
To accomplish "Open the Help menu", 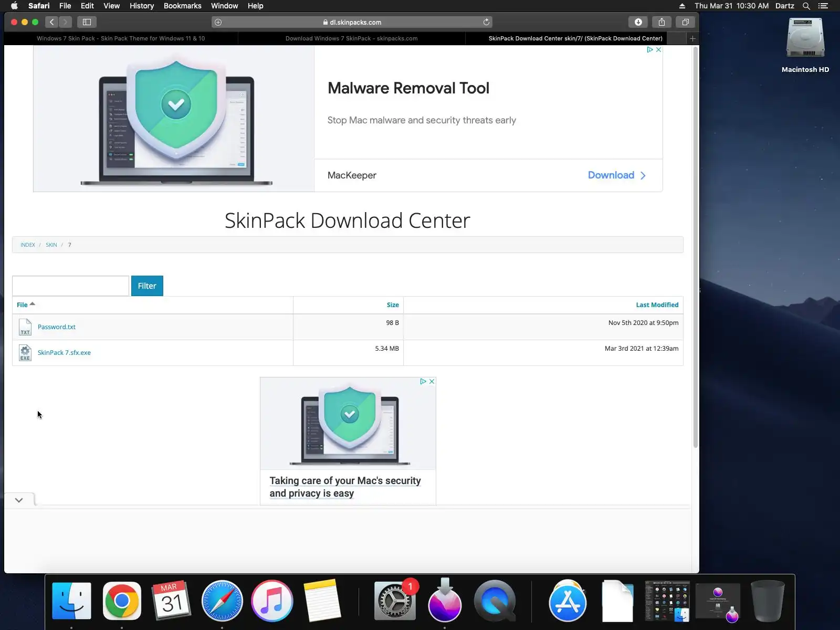I will [255, 6].
